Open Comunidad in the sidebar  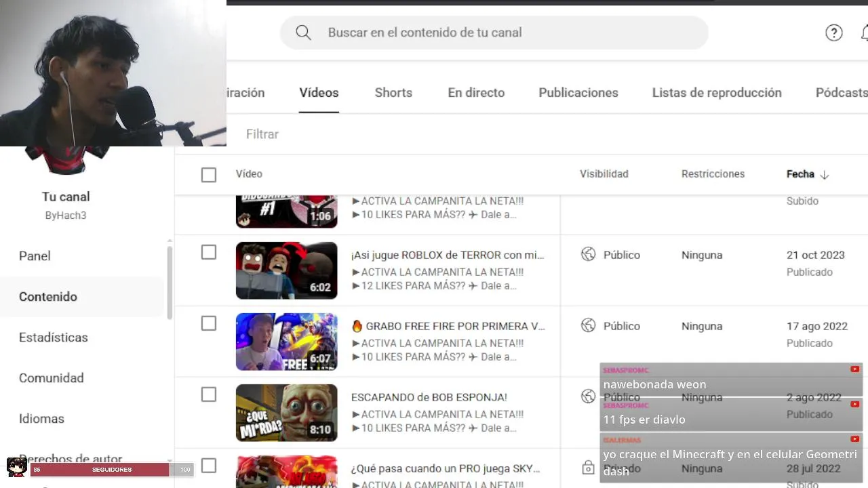52,378
